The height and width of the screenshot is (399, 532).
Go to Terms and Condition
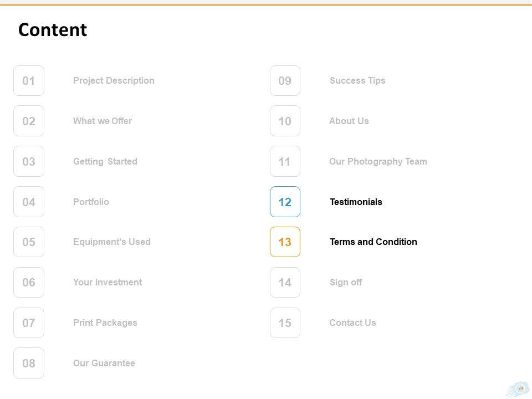point(374,242)
